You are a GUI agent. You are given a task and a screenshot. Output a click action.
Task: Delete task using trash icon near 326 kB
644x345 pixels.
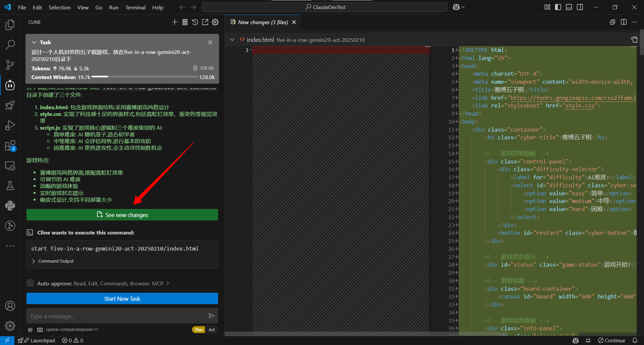coord(195,68)
